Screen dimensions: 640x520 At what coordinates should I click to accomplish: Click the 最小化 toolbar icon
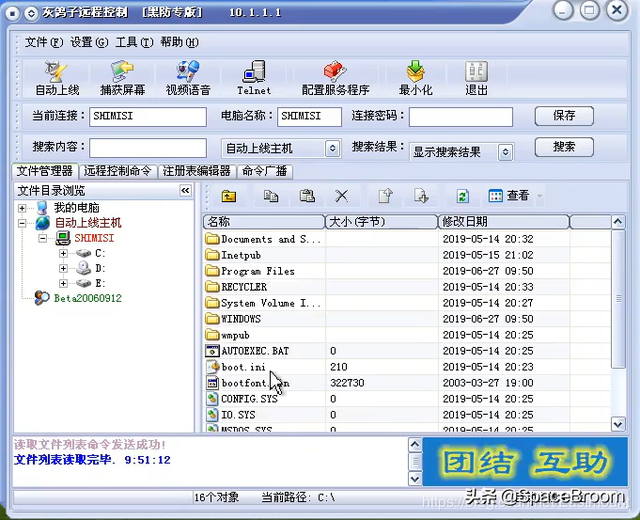click(416, 79)
